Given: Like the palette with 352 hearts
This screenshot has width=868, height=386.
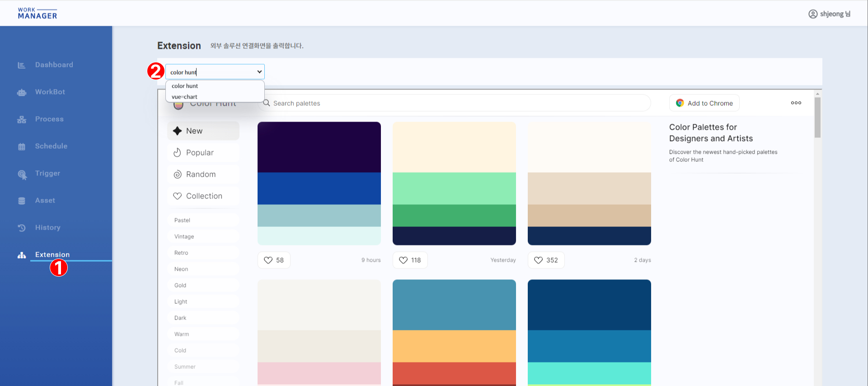Looking at the screenshot, I should [546, 260].
